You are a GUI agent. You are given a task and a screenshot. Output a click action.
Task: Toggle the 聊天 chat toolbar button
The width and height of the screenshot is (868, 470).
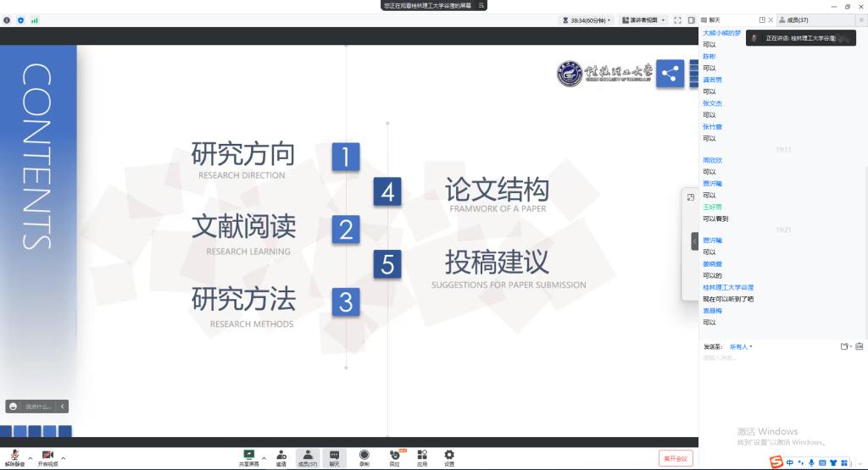coord(334,456)
